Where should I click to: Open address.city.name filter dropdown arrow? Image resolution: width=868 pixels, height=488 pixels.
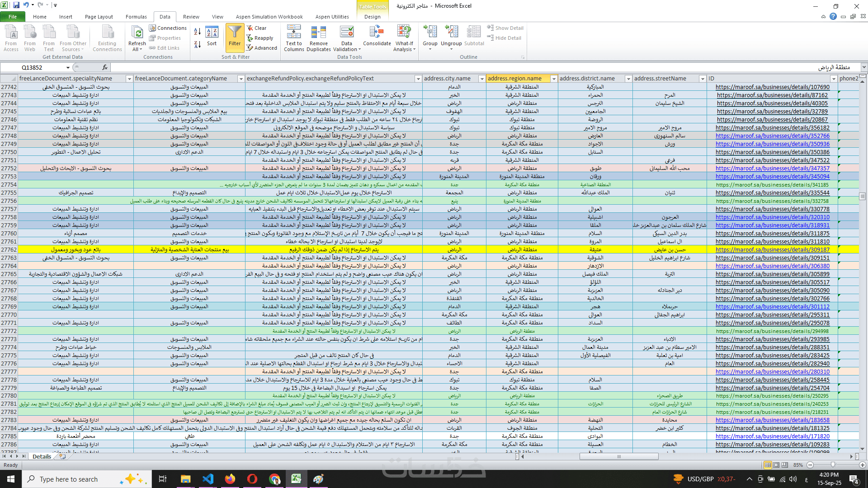(481, 79)
